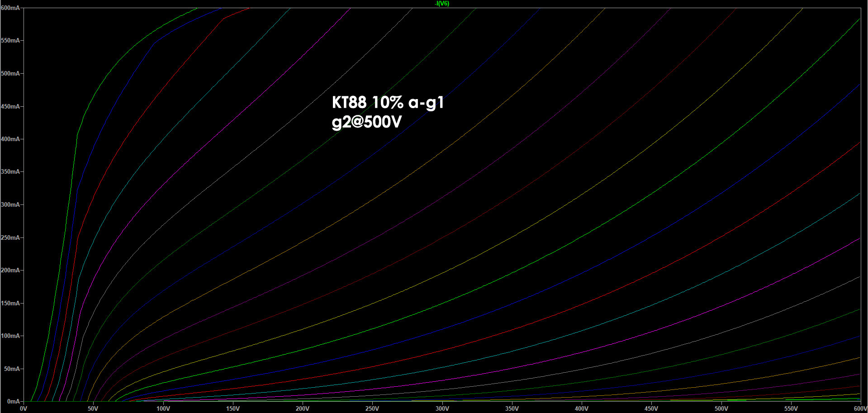
Task: Click the 250V horizontal axis label
Action: (x=372, y=408)
